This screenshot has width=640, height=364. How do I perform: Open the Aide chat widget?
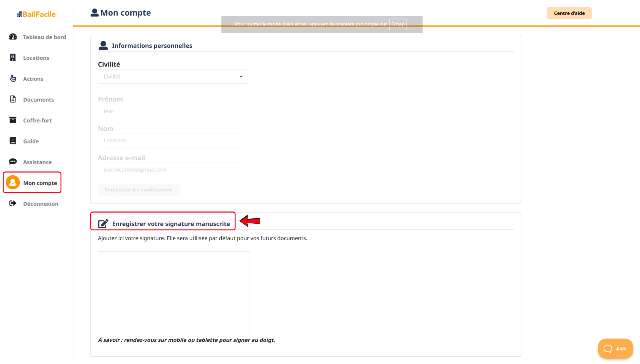click(615, 348)
